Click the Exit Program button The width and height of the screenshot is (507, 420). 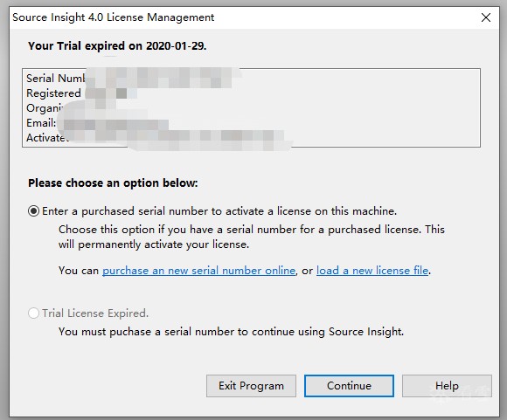(251, 386)
